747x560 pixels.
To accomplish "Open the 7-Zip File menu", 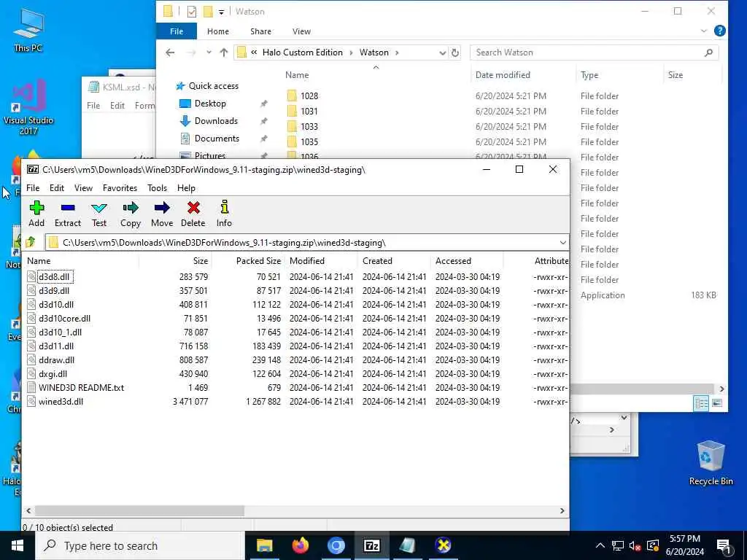I will coord(33,188).
